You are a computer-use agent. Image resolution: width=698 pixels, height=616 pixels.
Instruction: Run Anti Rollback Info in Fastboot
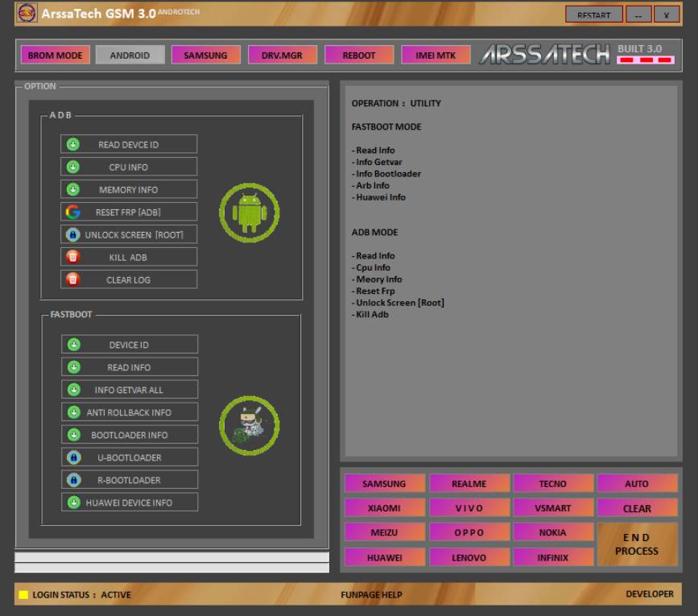(x=129, y=412)
